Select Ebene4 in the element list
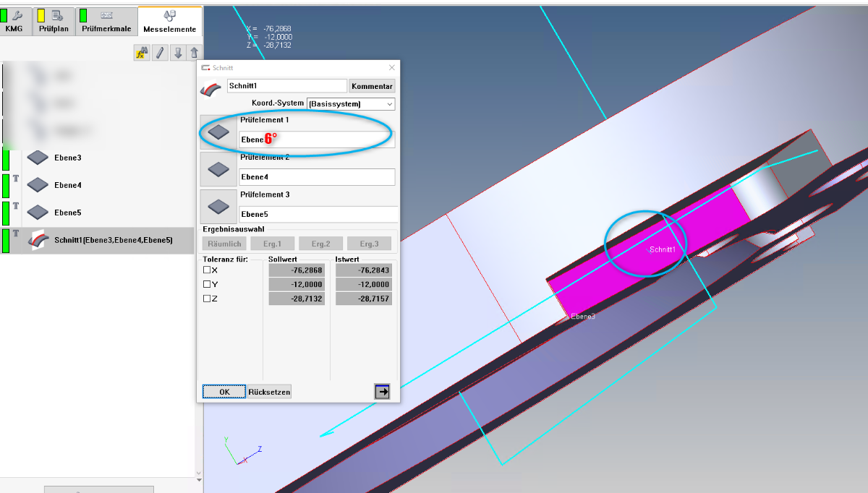The image size is (868, 493). point(67,185)
